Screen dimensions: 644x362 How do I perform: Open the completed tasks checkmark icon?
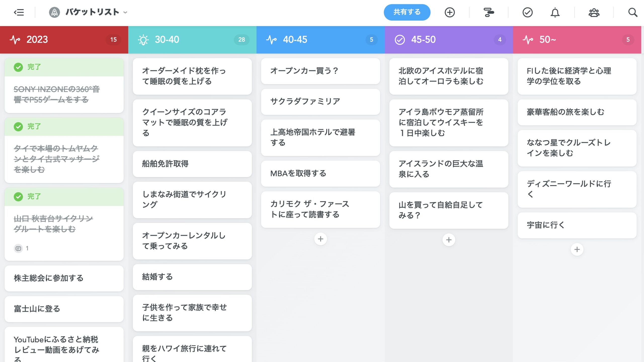528,12
